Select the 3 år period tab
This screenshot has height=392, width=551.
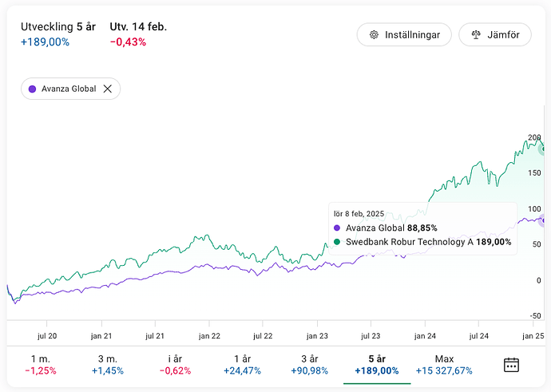[310, 365]
